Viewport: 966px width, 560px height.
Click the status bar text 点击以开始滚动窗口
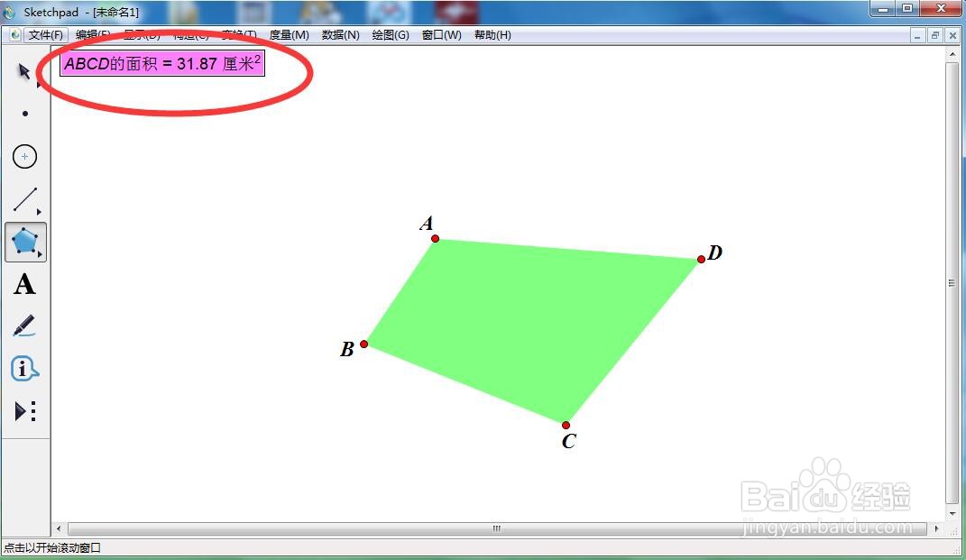click(x=52, y=547)
